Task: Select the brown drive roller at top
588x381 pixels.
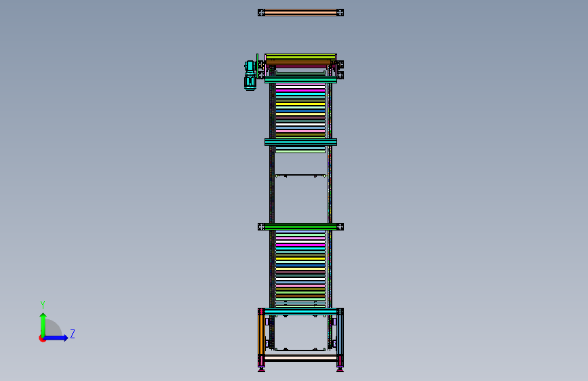Action: 298,62
